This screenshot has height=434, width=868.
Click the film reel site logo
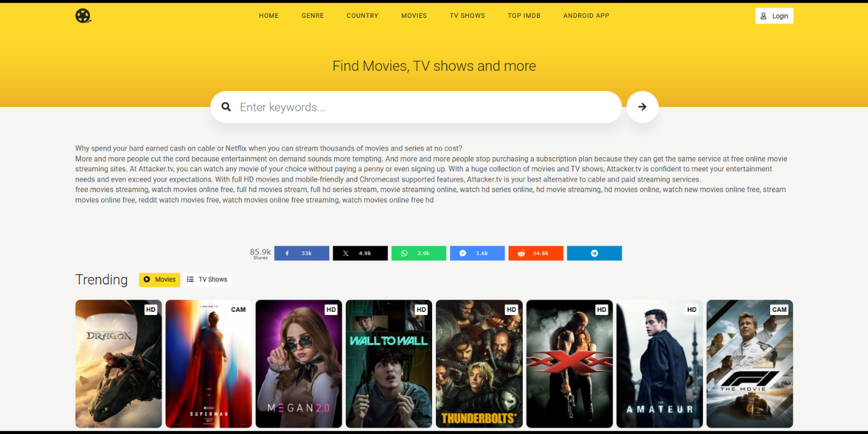point(83,15)
